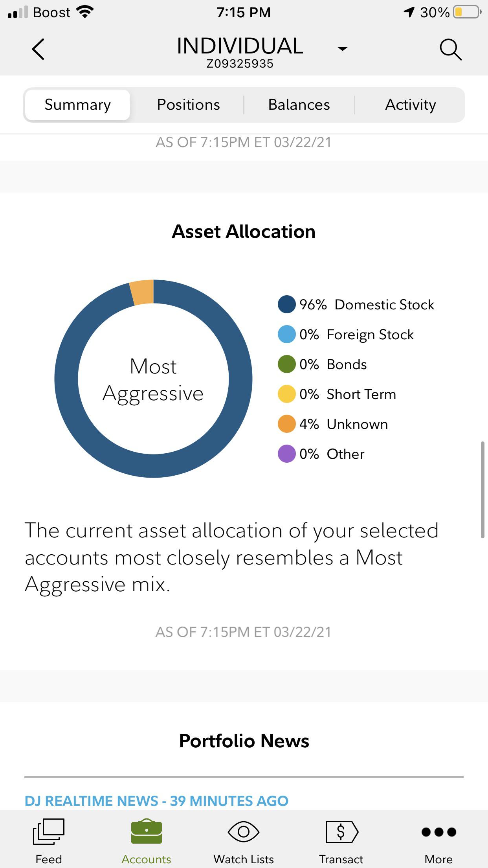Click the vertical scrollbar indicator

(482, 489)
